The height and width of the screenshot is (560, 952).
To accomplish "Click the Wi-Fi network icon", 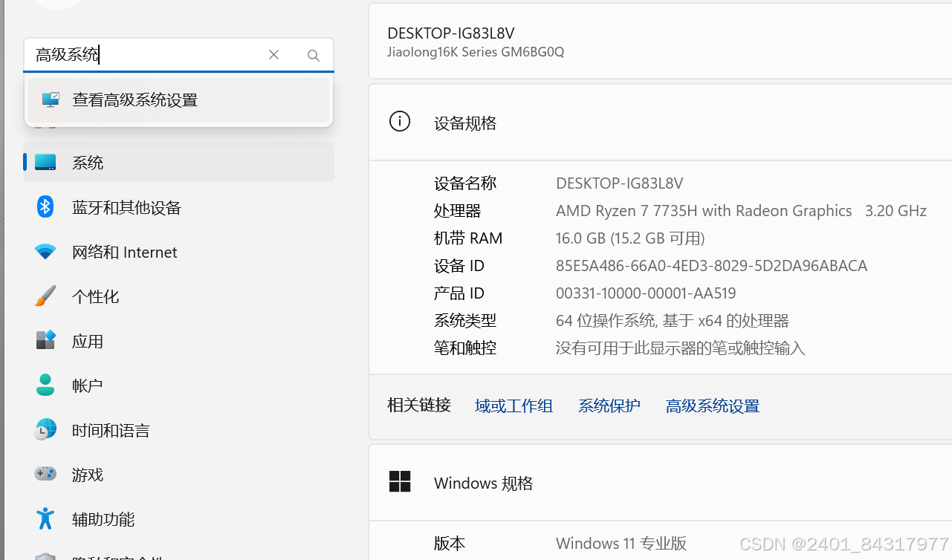I will (x=45, y=252).
